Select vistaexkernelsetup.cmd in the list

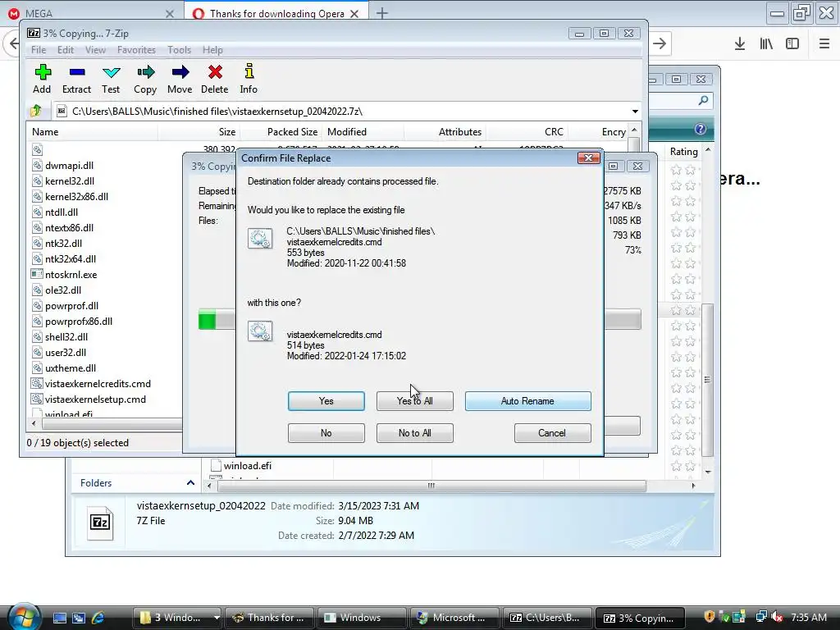pyautogui.click(x=95, y=399)
